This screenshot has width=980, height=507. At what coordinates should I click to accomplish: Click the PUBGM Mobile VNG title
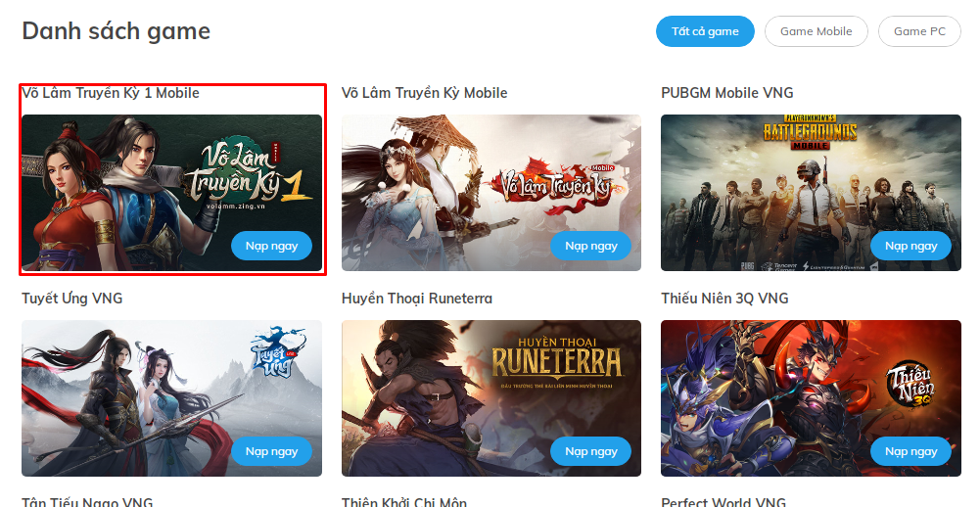click(727, 93)
